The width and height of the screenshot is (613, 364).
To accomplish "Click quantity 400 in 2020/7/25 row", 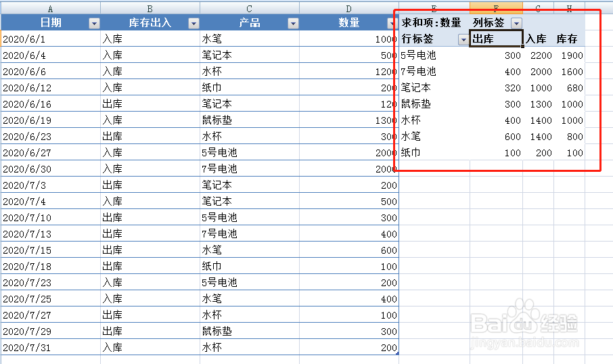I will tap(348, 298).
